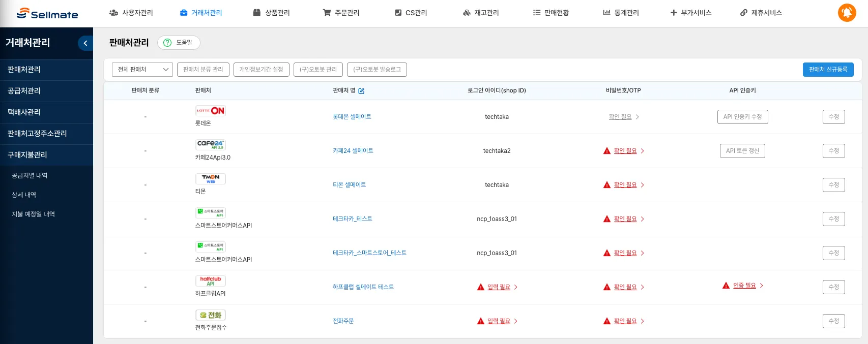The width and height of the screenshot is (868, 344).
Task: Select 공급처관리 in the sidebar
Action: (46, 91)
